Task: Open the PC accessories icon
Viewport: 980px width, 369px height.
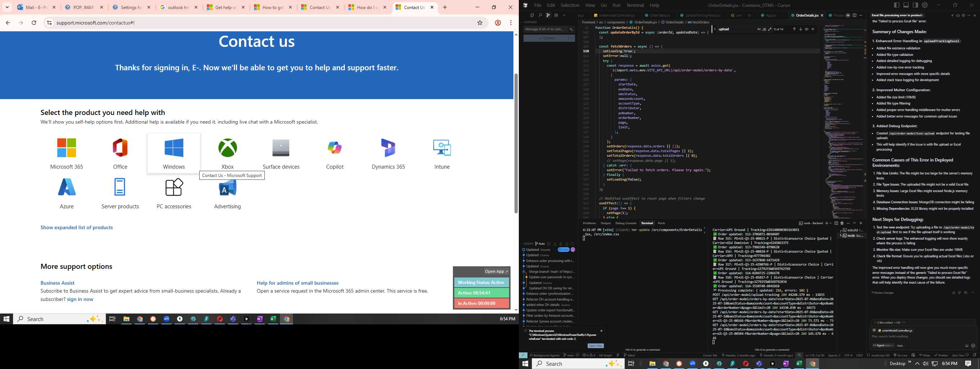Action: (174, 187)
